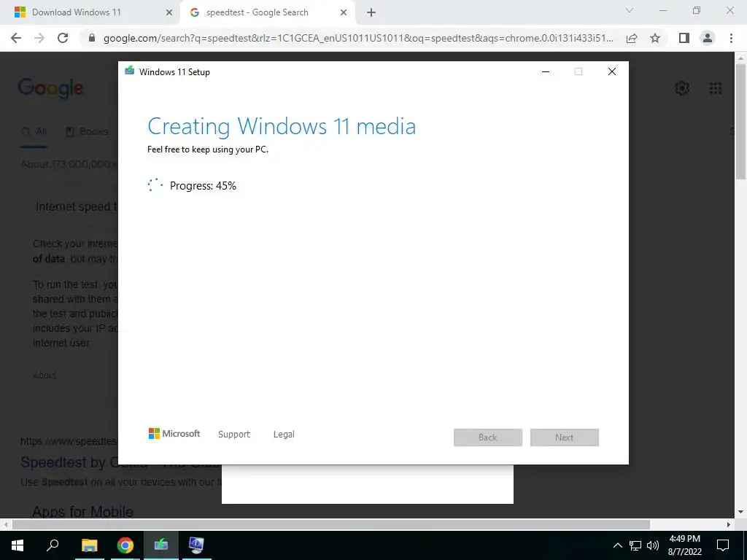Click the scroll right arrow
The width and height of the screenshot is (747, 560).
point(729,524)
